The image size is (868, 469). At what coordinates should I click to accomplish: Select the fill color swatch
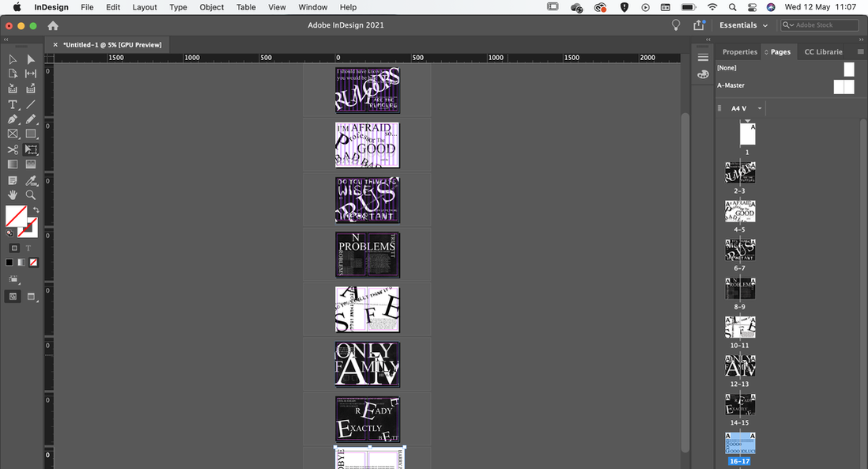coord(16,216)
